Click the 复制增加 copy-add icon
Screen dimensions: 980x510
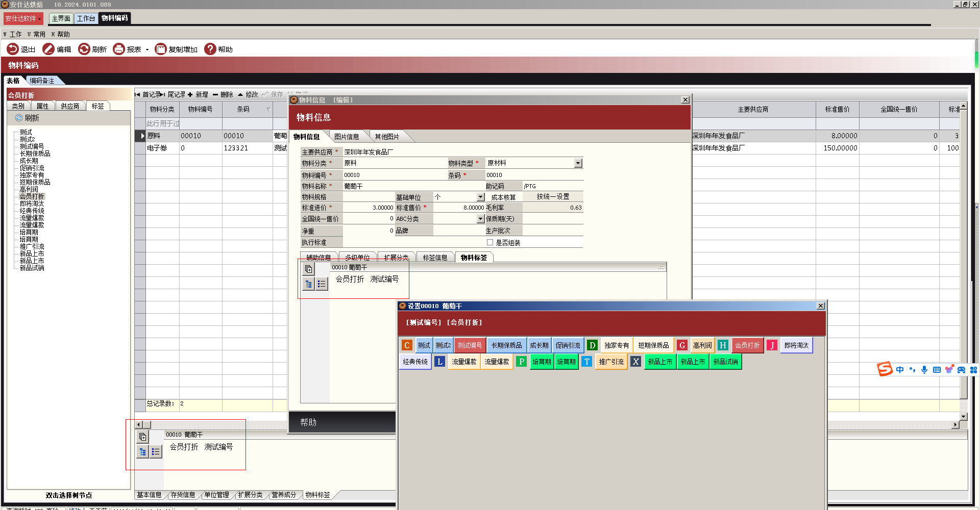click(x=161, y=49)
